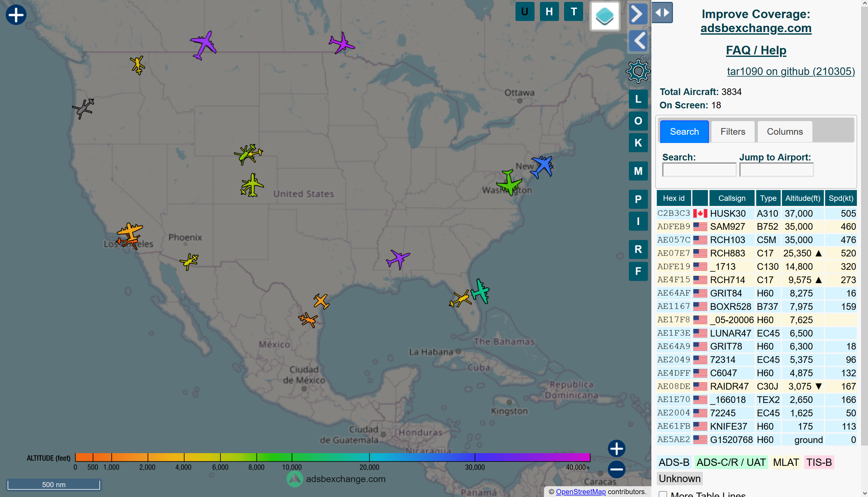Check the More Table Lines checkbox

pos(663,494)
